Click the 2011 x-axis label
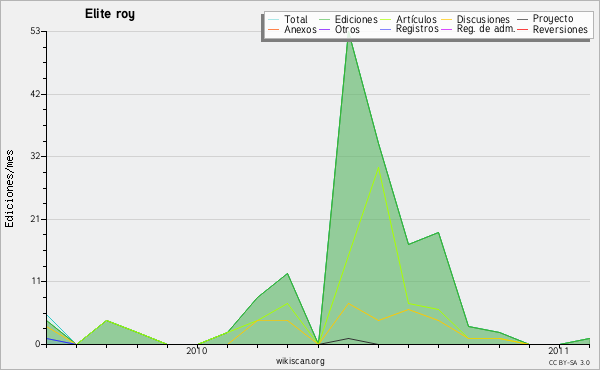 558,350
